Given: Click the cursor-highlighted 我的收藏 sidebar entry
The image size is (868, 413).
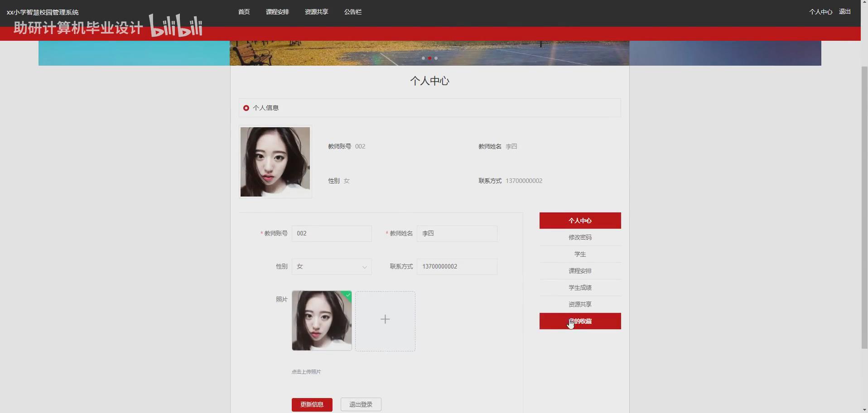Looking at the screenshot, I should tap(579, 321).
